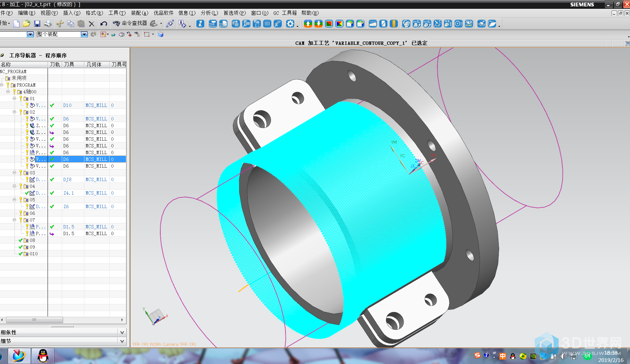Select the Z4.1 tool operation under group 04

(x=63, y=193)
